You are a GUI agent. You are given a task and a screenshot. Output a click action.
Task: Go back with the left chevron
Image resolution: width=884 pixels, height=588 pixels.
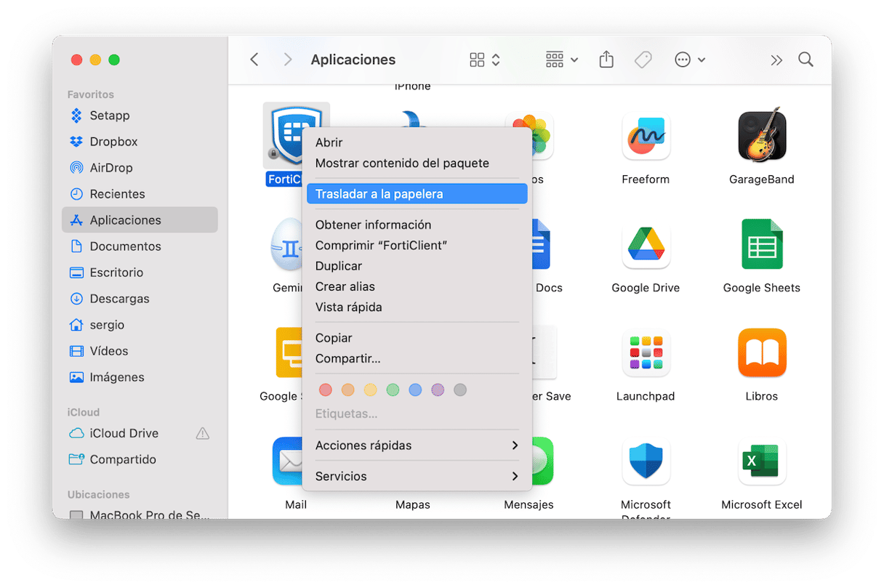(x=254, y=60)
